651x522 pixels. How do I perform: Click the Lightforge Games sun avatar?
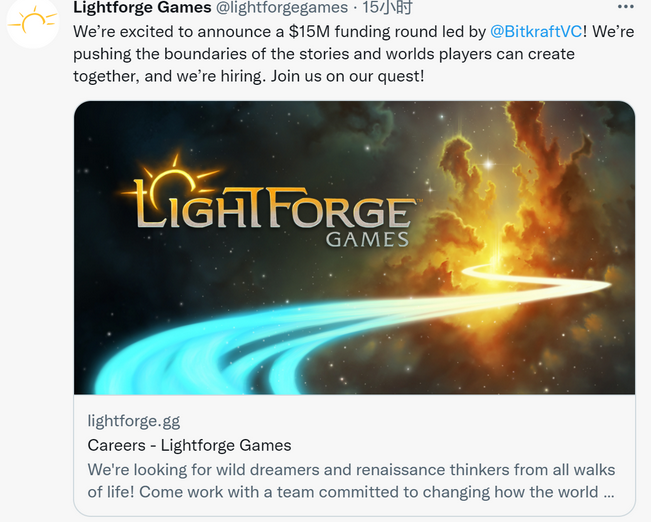coord(33,23)
